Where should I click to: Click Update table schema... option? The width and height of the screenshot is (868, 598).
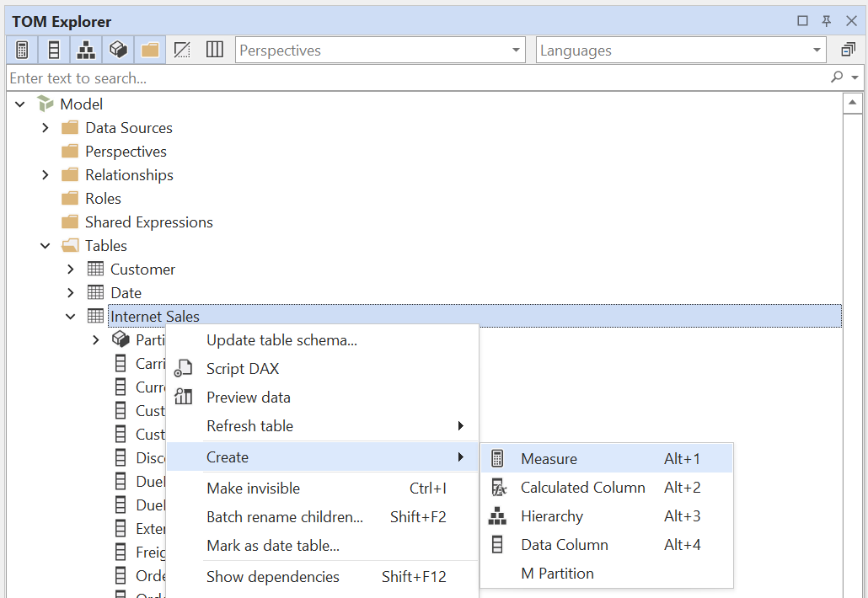281,340
